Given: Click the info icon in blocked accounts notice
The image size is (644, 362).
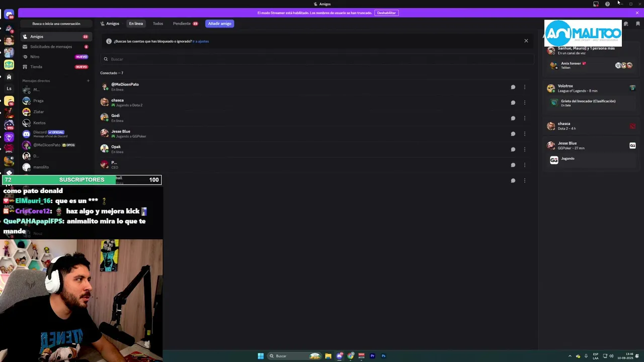Looking at the screenshot, I should point(109,41).
